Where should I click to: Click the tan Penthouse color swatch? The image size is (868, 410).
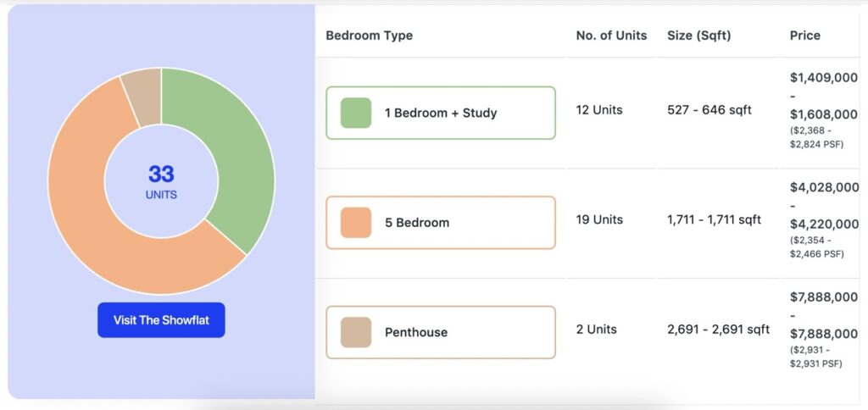point(356,332)
